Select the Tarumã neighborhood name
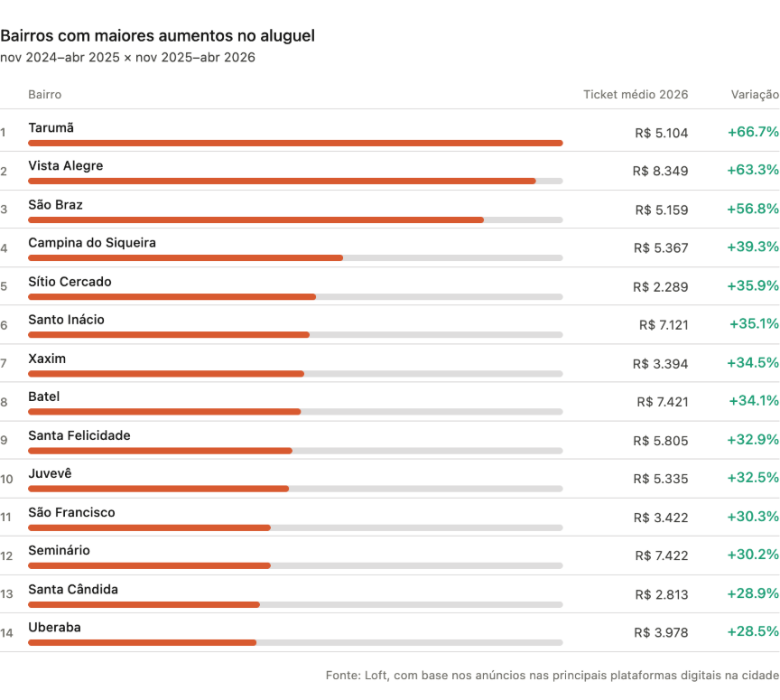780x700 pixels. [x=51, y=127]
